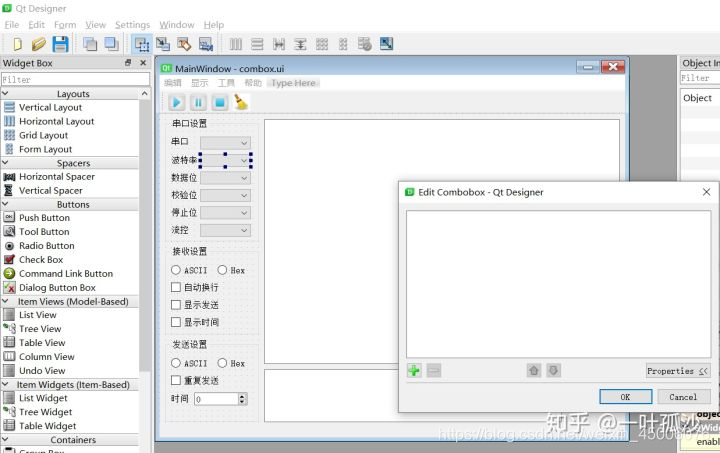Click the Adjust Size toolbar icon
720x453 pixels.
[387, 44]
